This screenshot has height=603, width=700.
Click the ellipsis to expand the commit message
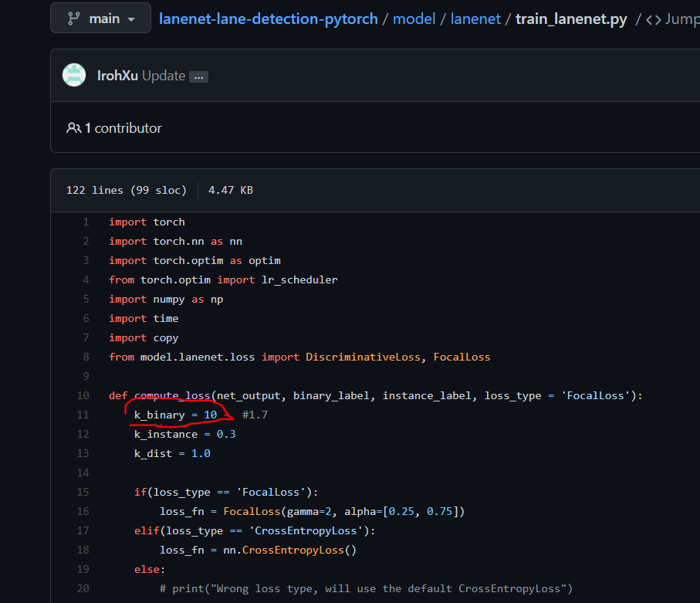198,75
